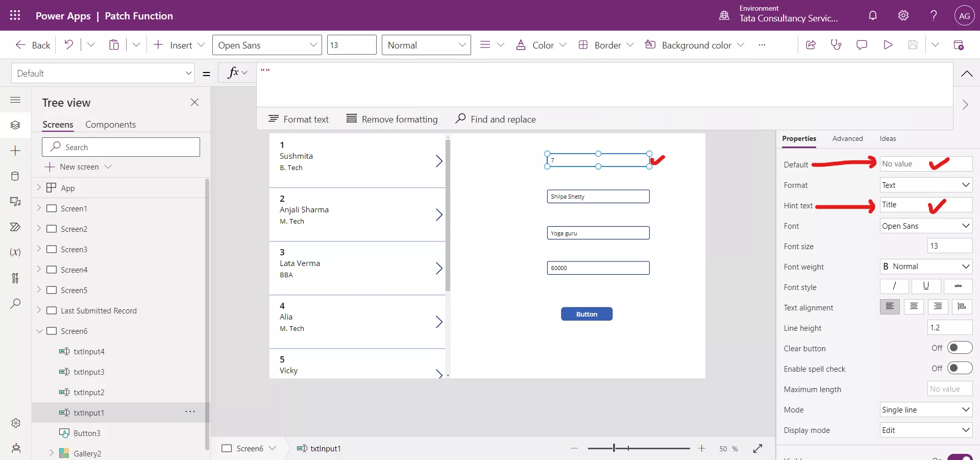Run the App checker (stethoscope icon)
Screen dimensions: 980x460
coord(836,45)
